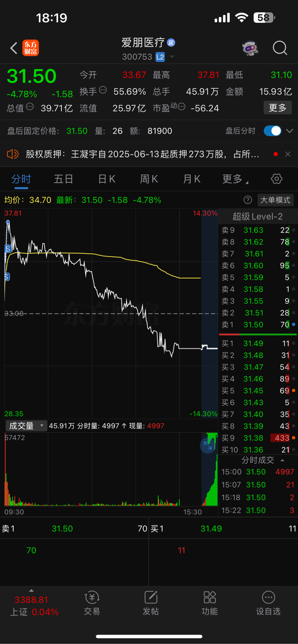The height and width of the screenshot is (644, 298).
Task: Open the 发帖 post icon
Action: click(x=151, y=603)
